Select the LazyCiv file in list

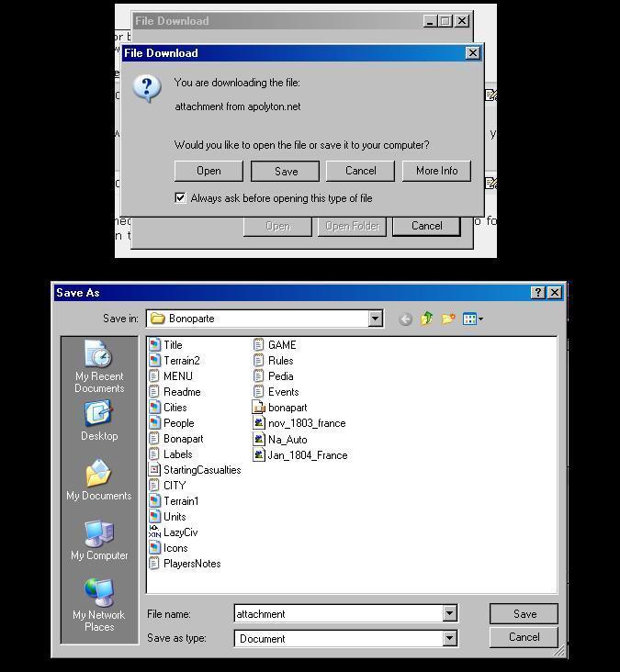point(180,532)
